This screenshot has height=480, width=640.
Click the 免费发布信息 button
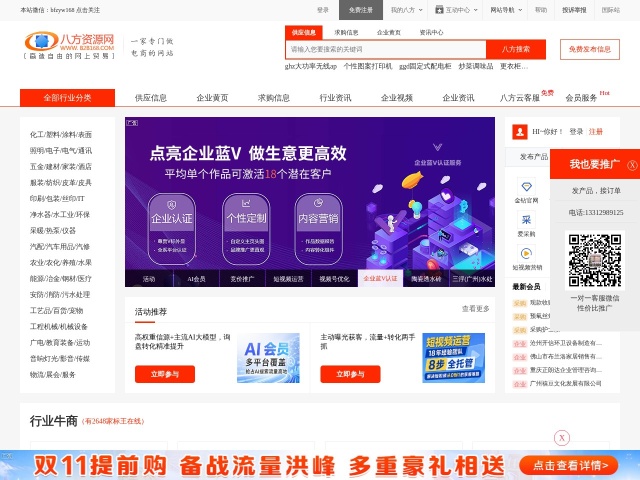pyautogui.click(x=590, y=49)
